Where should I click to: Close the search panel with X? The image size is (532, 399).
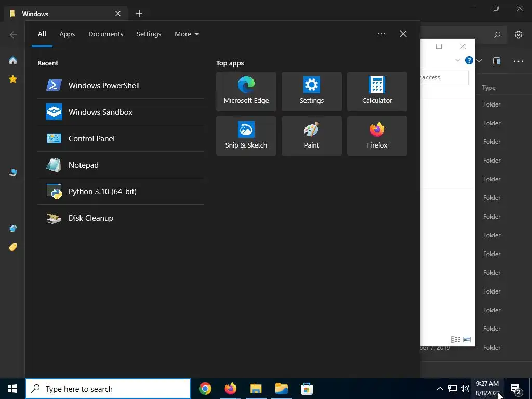pyautogui.click(x=403, y=34)
